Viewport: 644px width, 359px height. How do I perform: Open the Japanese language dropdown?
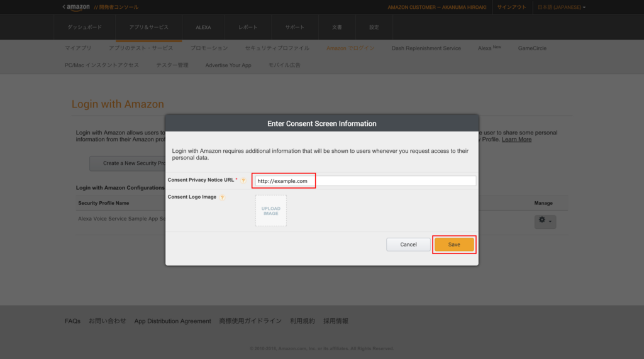click(562, 7)
